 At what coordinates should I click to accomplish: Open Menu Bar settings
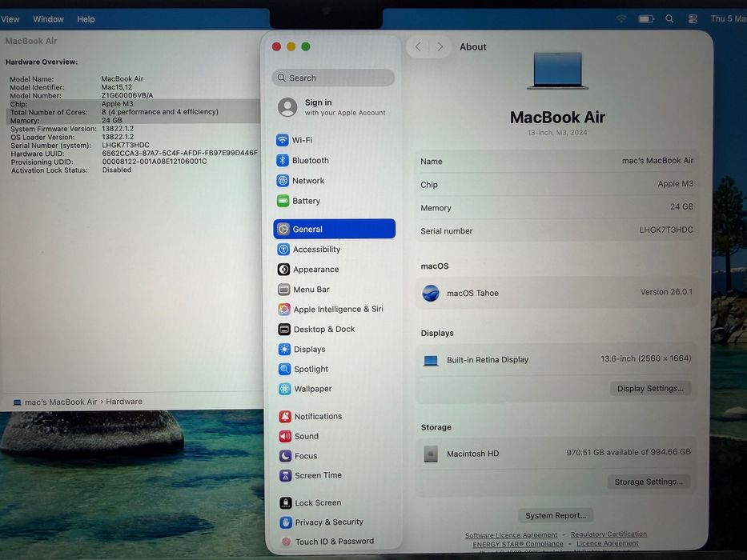point(334,289)
